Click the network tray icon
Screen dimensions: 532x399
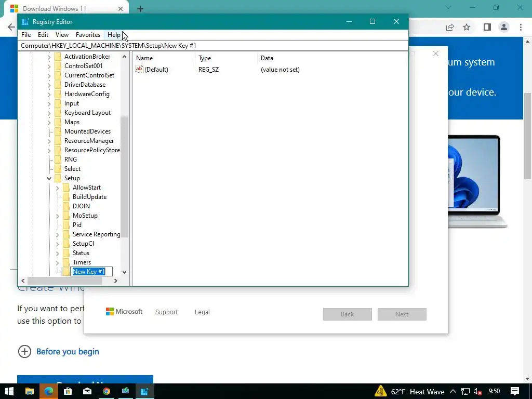point(465,392)
